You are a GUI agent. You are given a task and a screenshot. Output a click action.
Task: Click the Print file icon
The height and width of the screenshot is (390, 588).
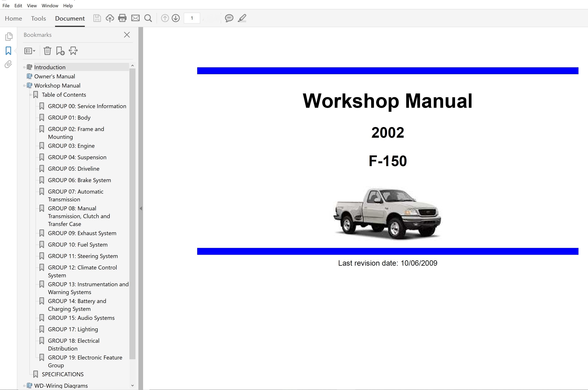coord(122,18)
